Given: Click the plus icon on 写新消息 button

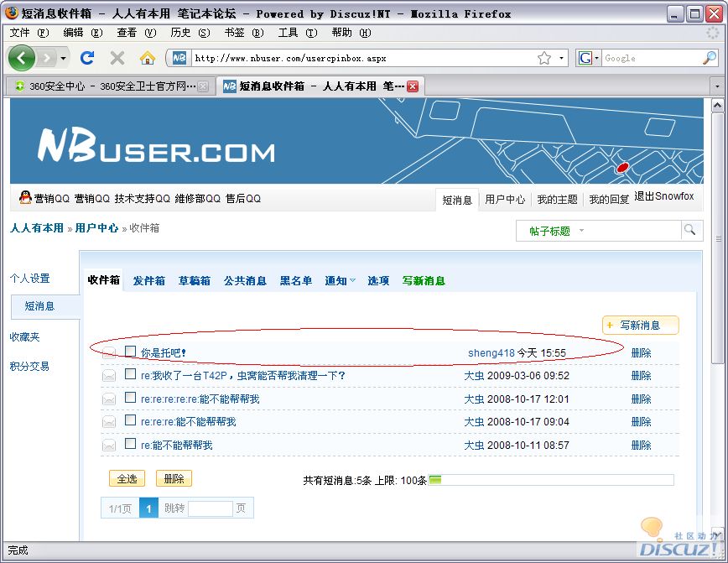Looking at the screenshot, I should pos(610,326).
